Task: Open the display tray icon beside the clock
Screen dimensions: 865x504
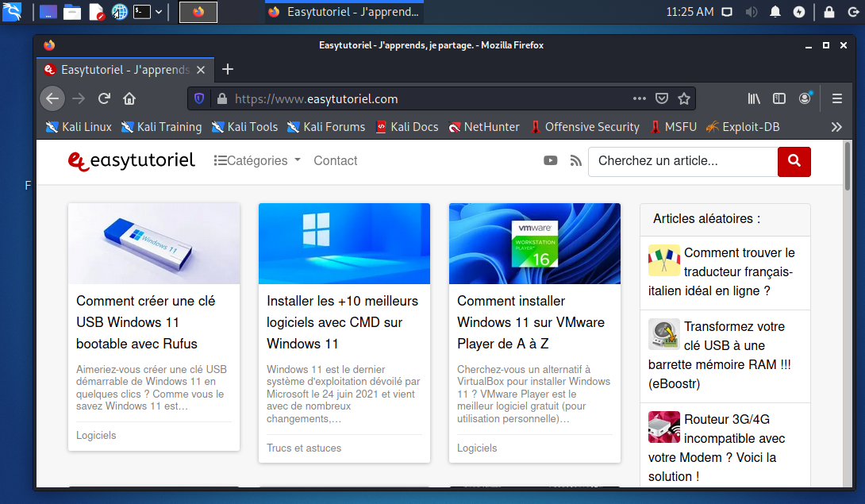Action: coord(727,12)
